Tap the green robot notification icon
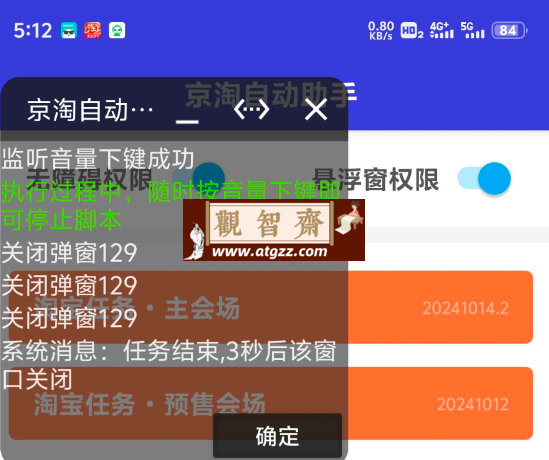Image resolution: width=549 pixels, height=460 pixels. [x=117, y=30]
